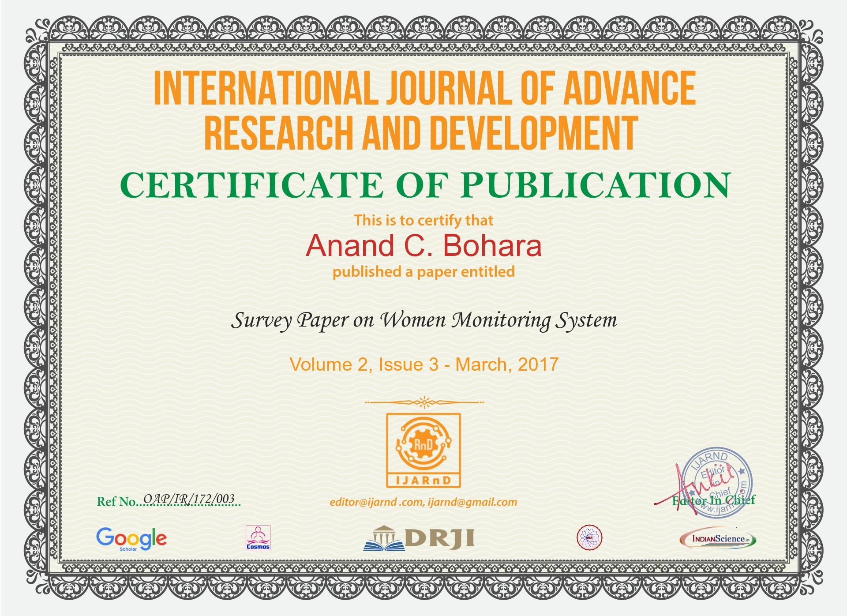847x616 pixels.
Task: Click the ijarnd@gmail.com email address
Action: [472, 502]
